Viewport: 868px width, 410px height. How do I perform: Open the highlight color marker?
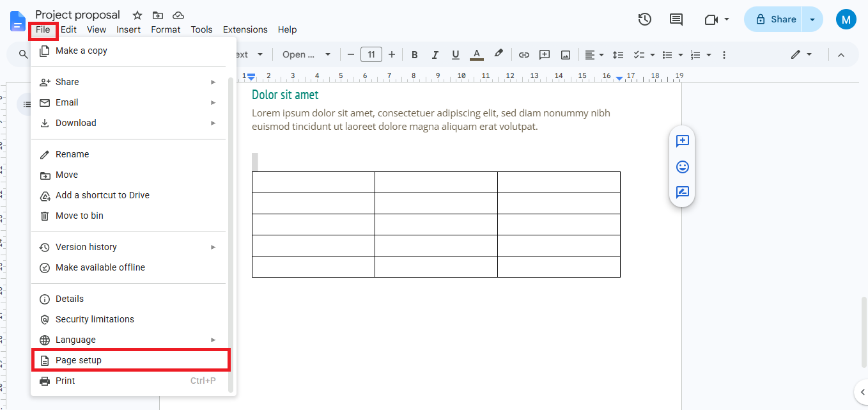pyautogui.click(x=499, y=54)
